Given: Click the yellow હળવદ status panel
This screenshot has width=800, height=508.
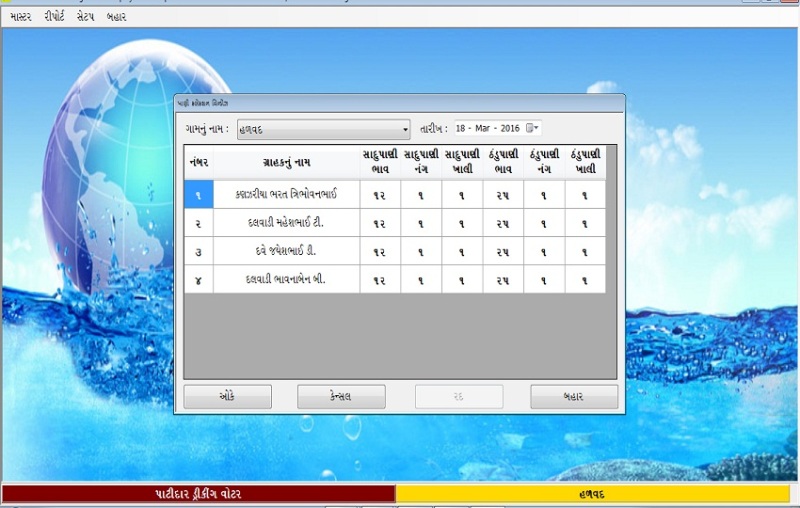Looking at the screenshot, I should [x=592, y=494].
